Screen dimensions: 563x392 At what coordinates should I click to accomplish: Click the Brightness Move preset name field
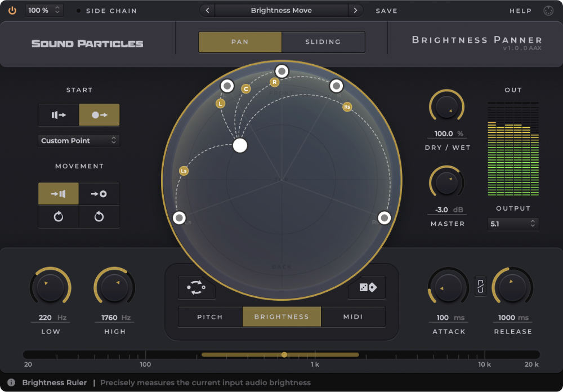281,10
